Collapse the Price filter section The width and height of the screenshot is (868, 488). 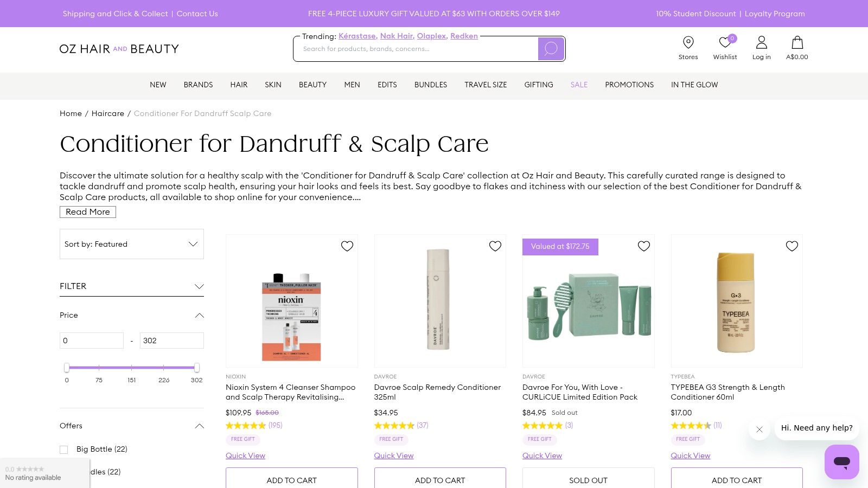point(199,316)
